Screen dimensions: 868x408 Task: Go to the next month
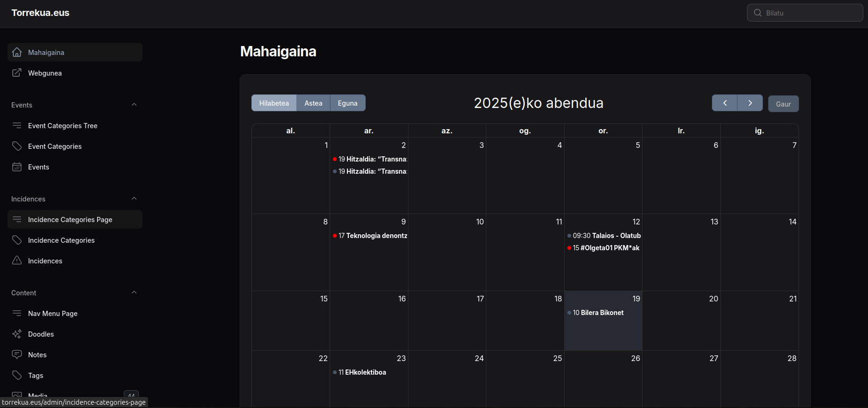tap(750, 103)
